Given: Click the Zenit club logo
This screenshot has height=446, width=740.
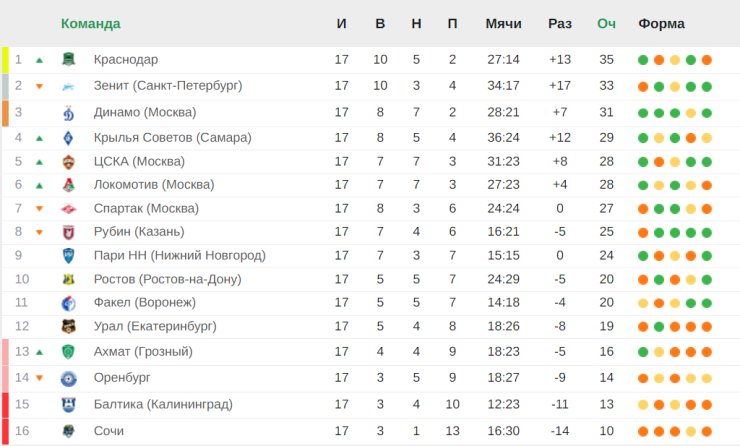Looking at the screenshot, I should coord(69,86).
